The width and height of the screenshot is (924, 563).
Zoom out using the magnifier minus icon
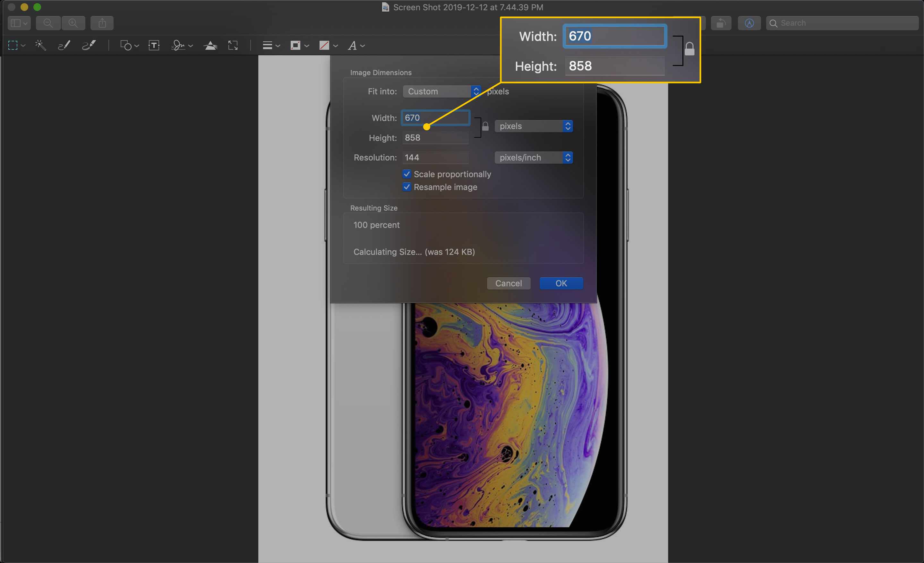pyautogui.click(x=48, y=23)
